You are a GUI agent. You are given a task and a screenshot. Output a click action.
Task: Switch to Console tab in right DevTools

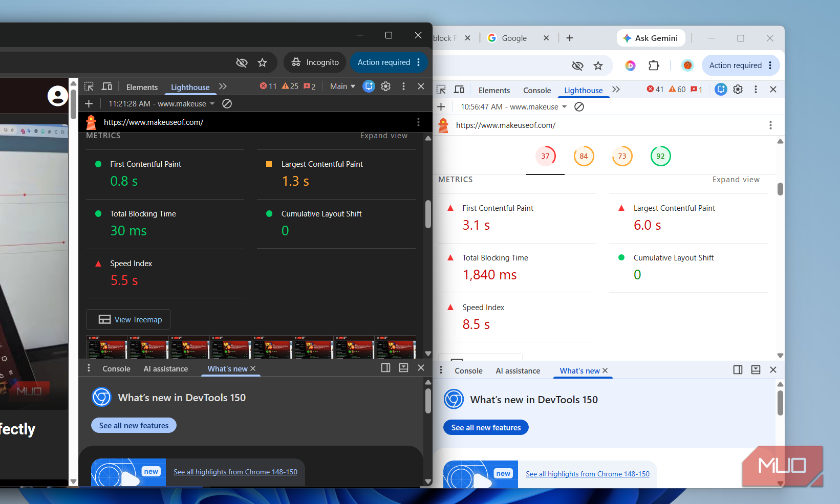537,90
